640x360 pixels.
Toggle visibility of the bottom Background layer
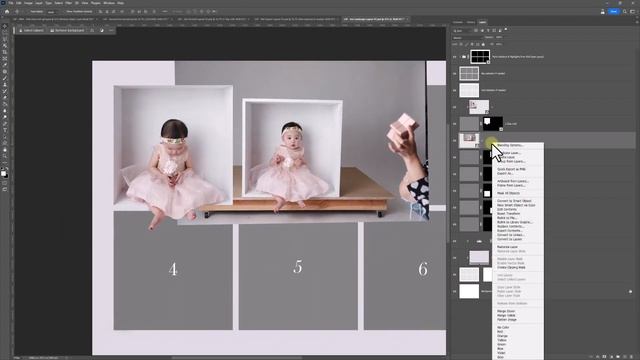coord(455,291)
